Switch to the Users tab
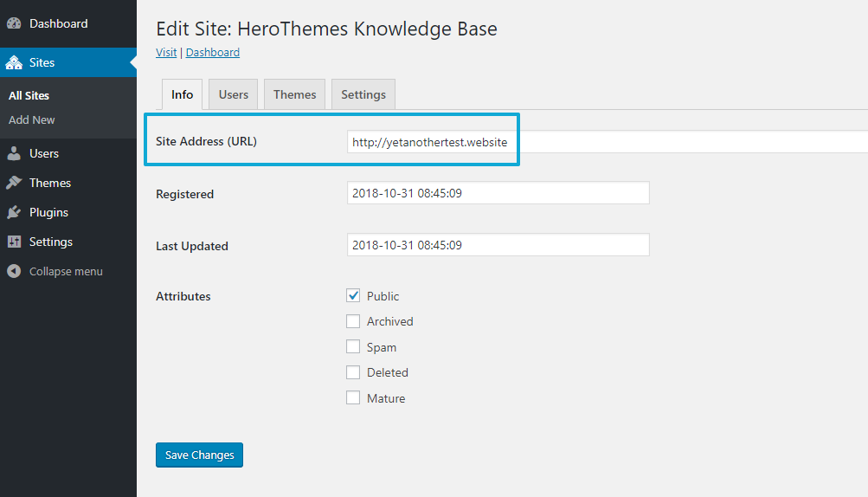This screenshot has height=497, width=868. point(233,94)
